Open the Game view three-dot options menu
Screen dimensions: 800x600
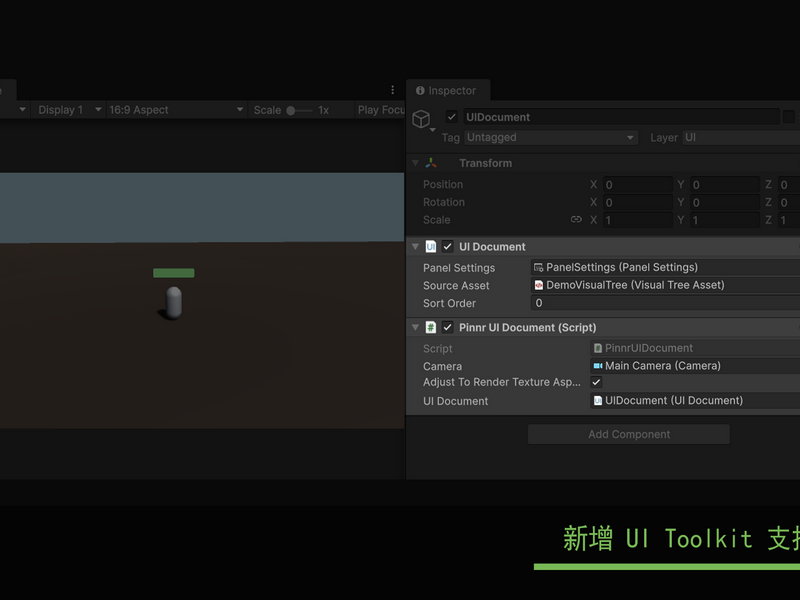(x=392, y=90)
